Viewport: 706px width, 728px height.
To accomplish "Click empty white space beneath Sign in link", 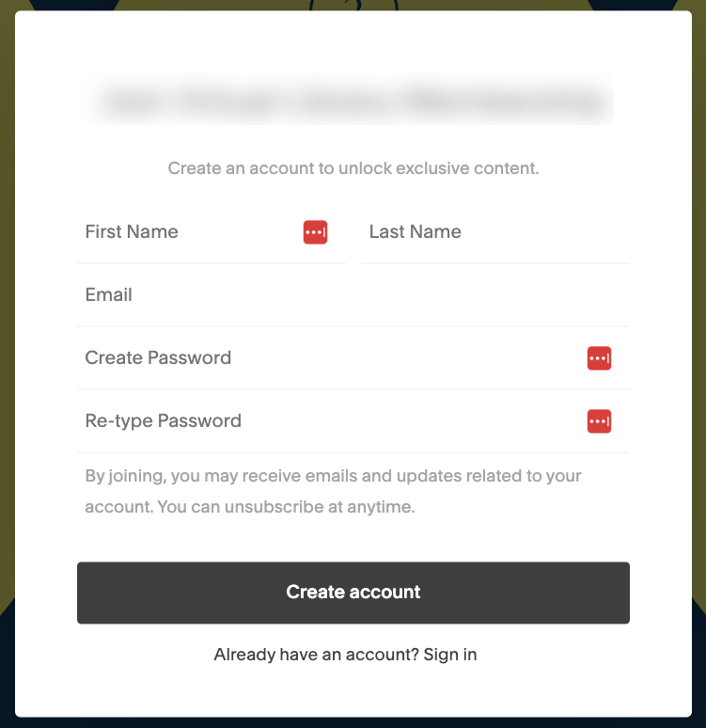I will [x=353, y=691].
